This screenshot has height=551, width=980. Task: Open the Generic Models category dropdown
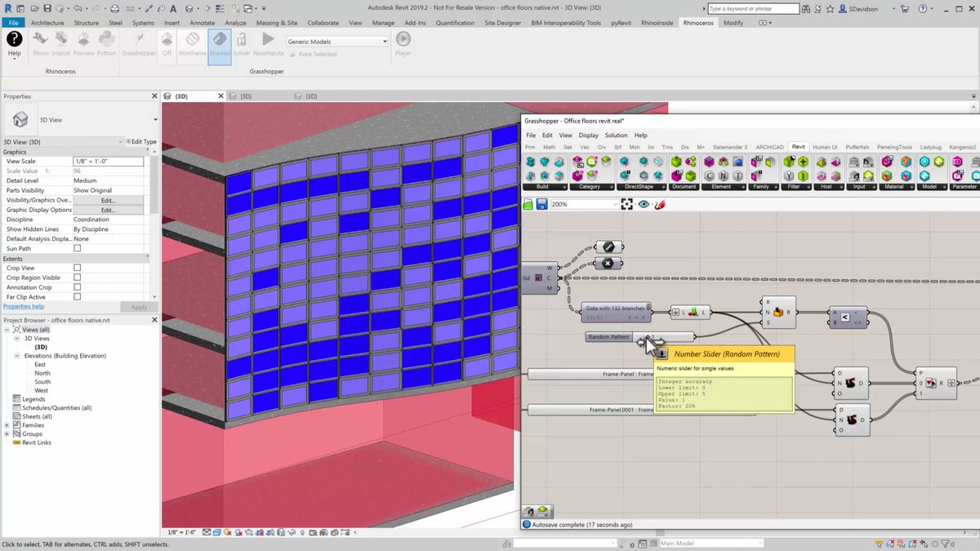[336, 41]
